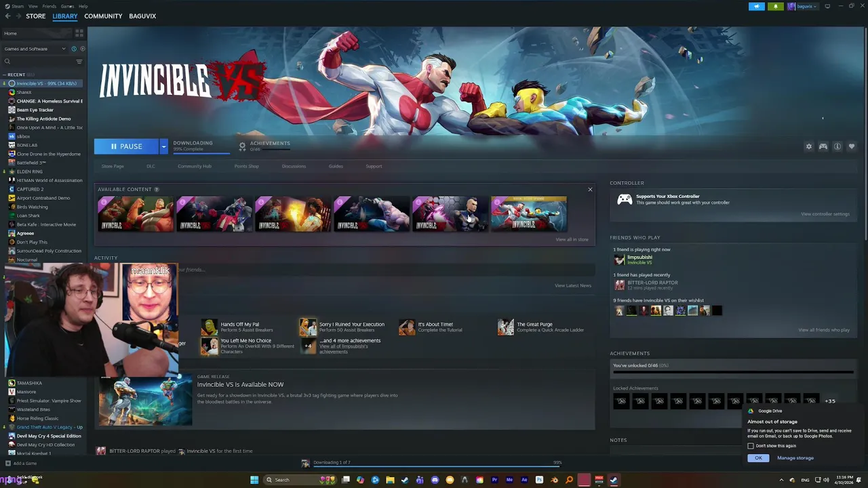868x488 pixels.
Task: Open Discord from the taskbar
Action: (435, 480)
